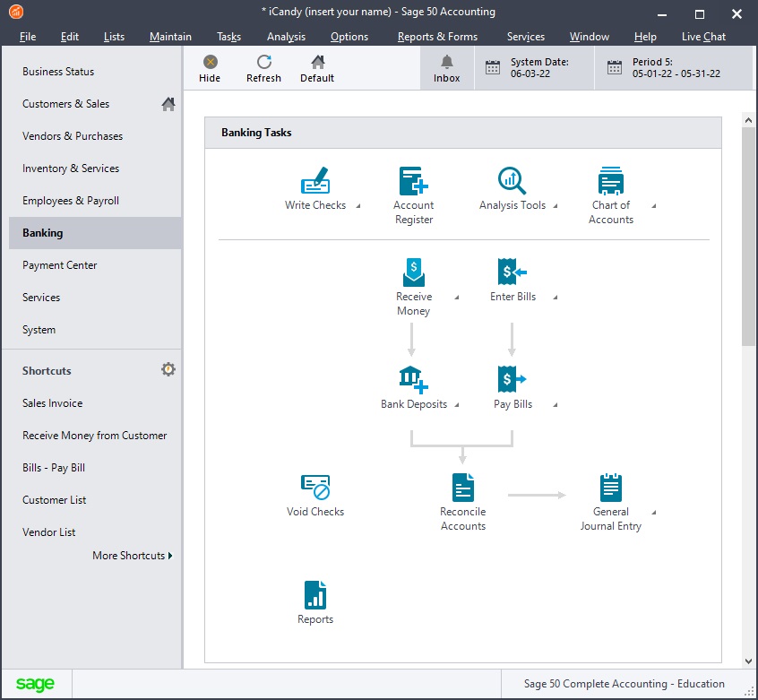Viewport: 758px width, 700px height.
Task: Click the vertical scrollbar thumb
Action: (x=748, y=237)
